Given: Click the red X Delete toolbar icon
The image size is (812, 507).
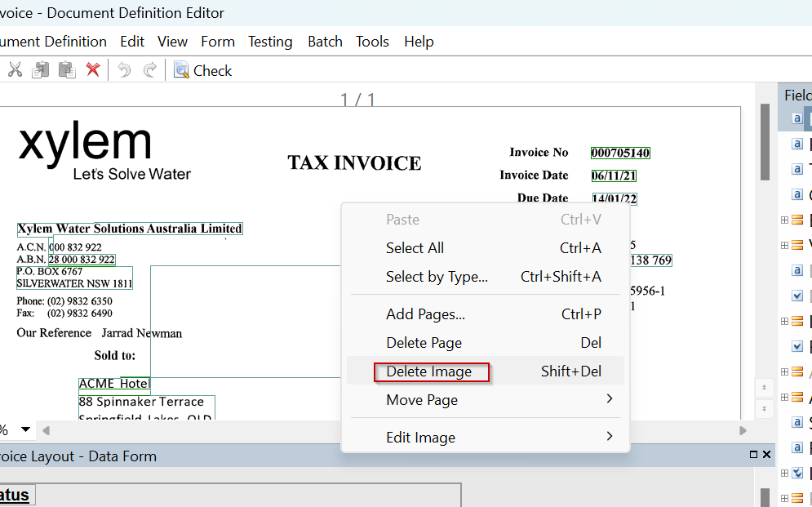Looking at the screenshot, I should point(93,69).
